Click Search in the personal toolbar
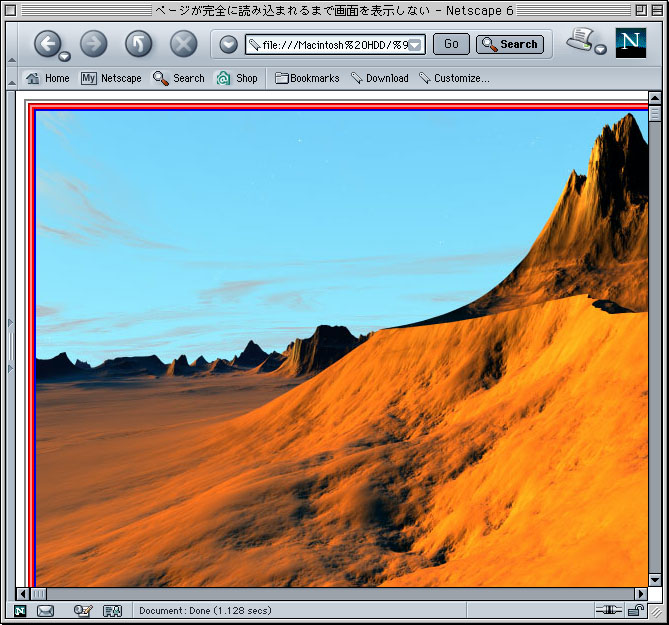This screenshot has height=625, width=669. click(x=179, y=78)
